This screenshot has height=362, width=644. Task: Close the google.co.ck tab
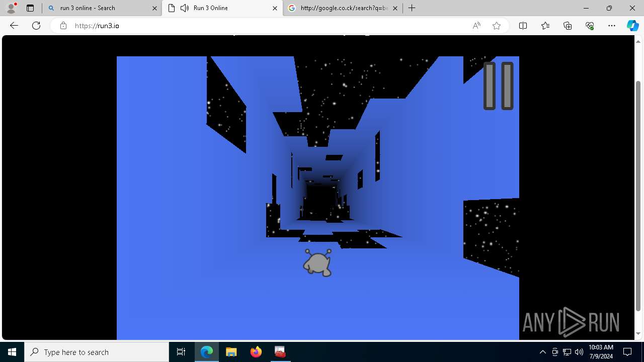(395, 8)
